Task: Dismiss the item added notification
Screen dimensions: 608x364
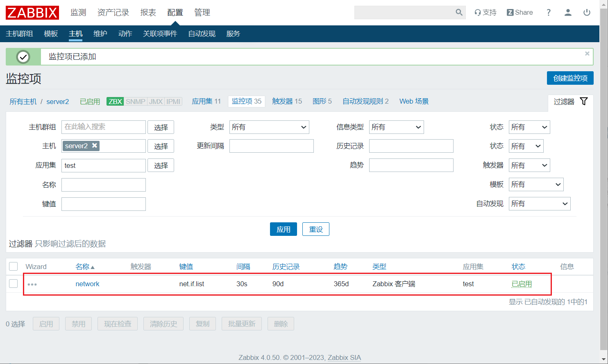Action: coord(587,54)
